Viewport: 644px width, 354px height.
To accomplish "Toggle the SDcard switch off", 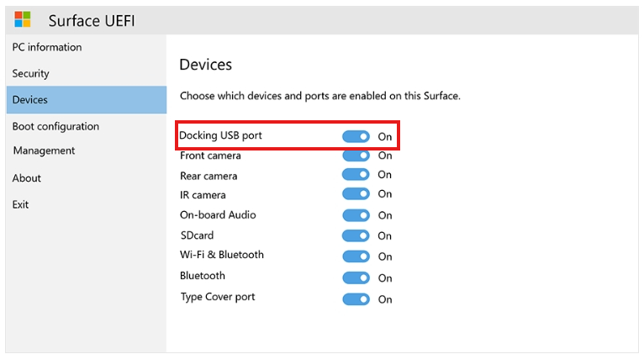I will (356, 236).
